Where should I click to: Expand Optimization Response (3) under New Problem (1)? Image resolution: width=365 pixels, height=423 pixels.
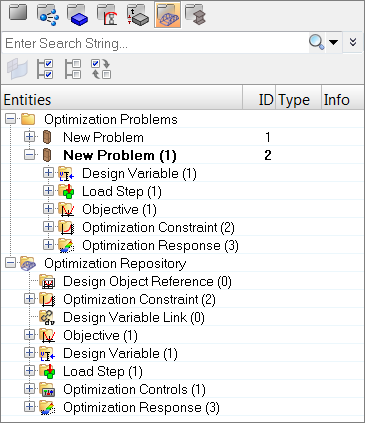click(x=48, y=245)
